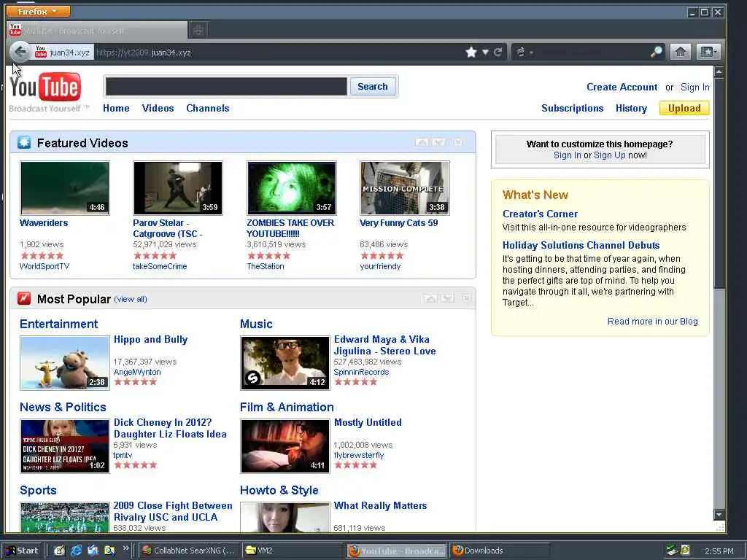
Task: Click the page scrollbar down arrow
Action: click(719, 515)
